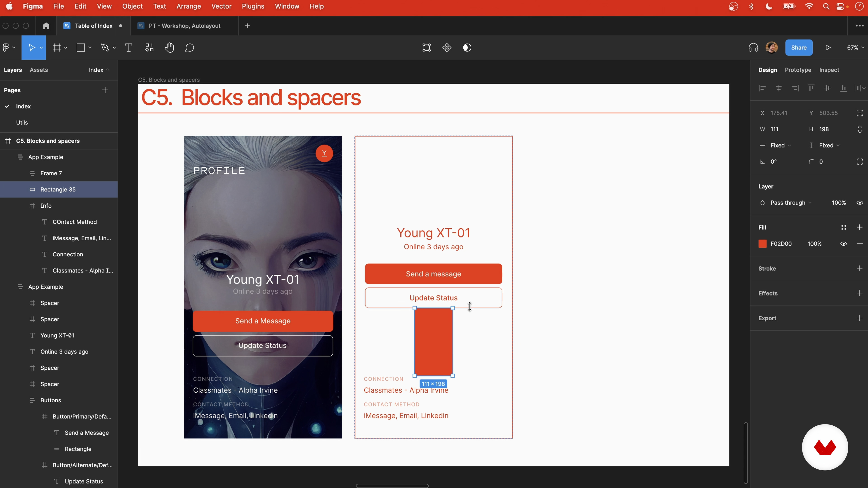The width and height of the screenshot is (868, 488).
Task: Select the Move tool
Action: tap(32, 47)
